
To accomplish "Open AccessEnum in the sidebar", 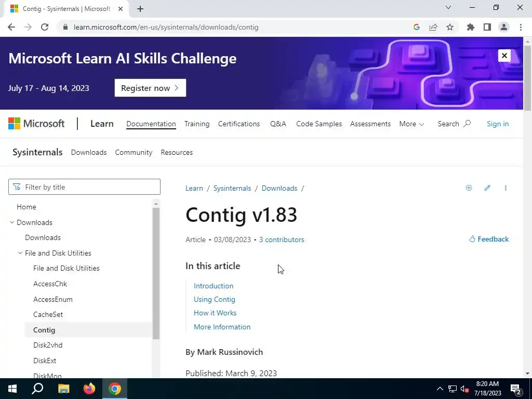I will pos(53,299).
